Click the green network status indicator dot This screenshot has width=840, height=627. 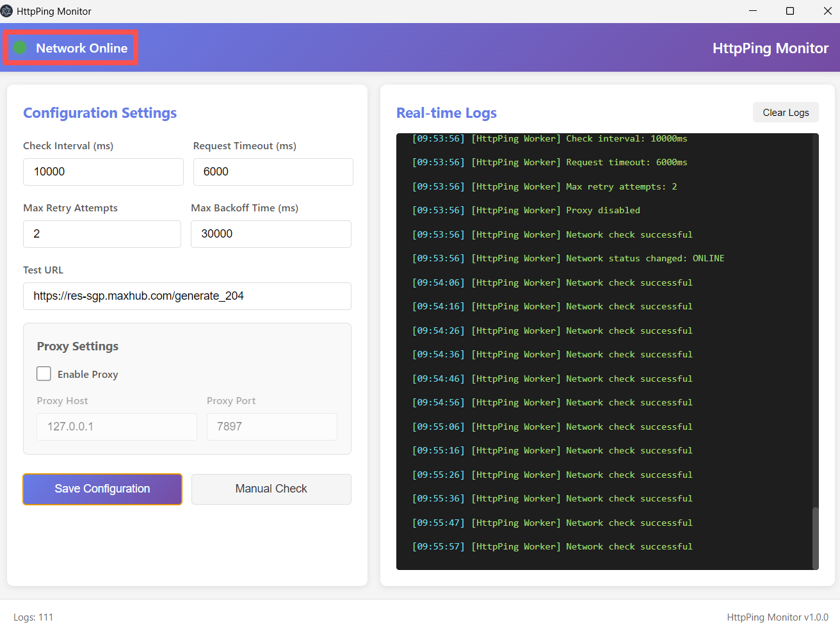point(20,47)
